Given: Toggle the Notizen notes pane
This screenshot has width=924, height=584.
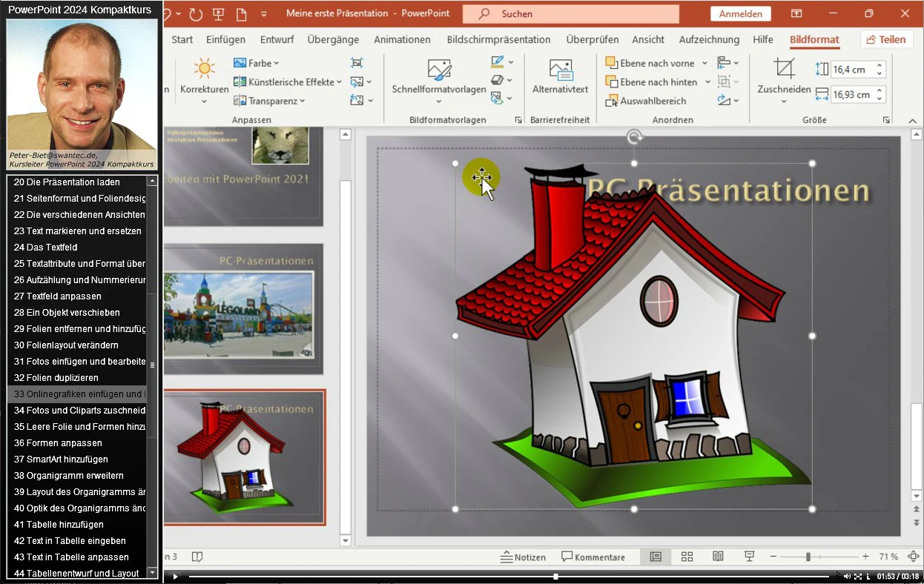Looking at the screenshot, I should [x=523, y=557].
